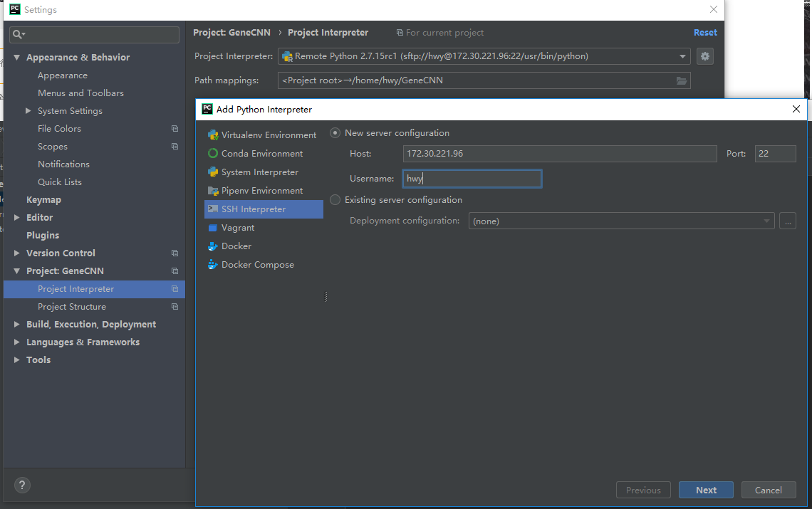Click the Pipenv Environment icon
This screenshot has width=812, height=509.
click(x=213, y=191)
